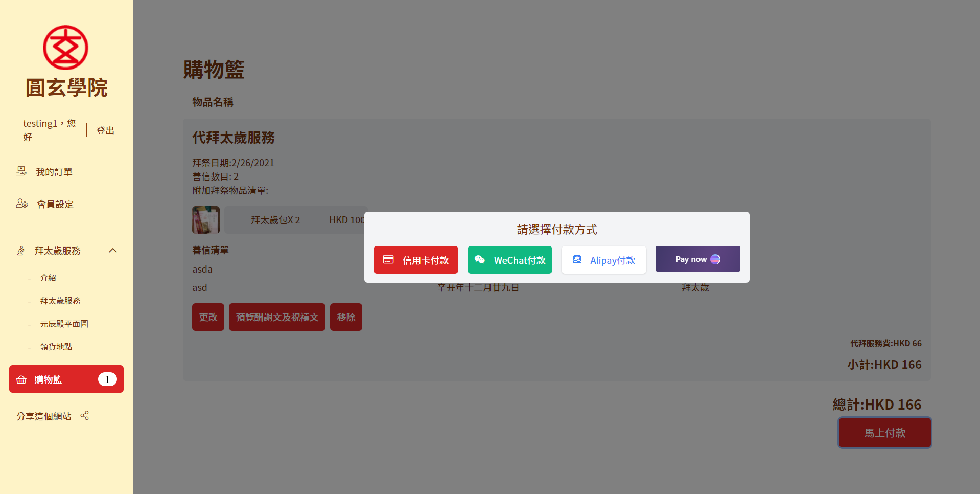Click the member settings people icon
The width and height of the screenshot is (980, 494).
(x=21, y=204)
